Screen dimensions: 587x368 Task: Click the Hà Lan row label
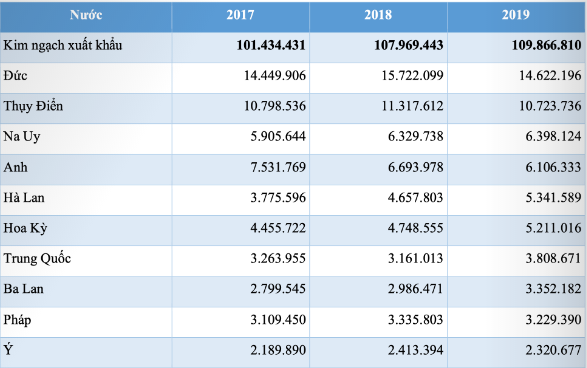click(x=24, y=198)
